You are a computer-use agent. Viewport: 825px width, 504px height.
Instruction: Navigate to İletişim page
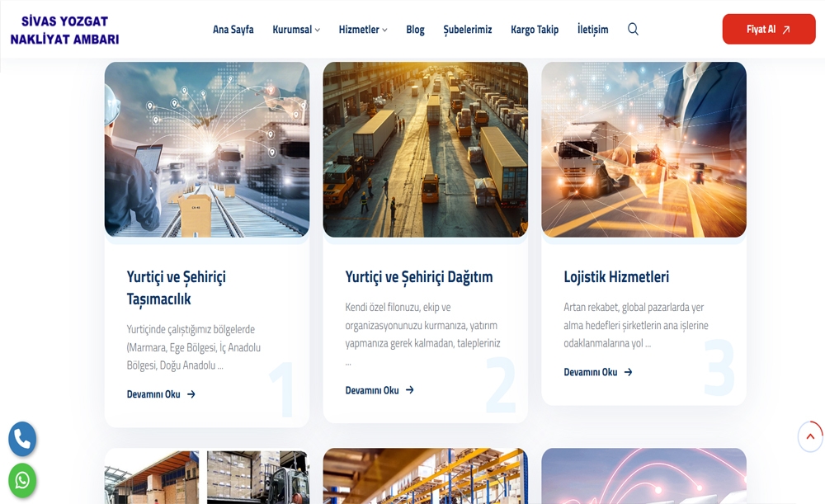592,30
